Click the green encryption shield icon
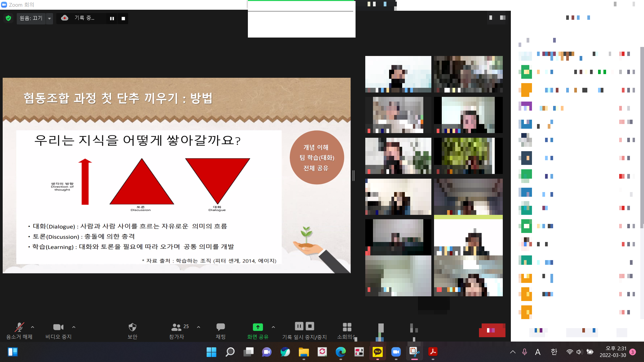Viewport: 644px width, 362px height. (x=8, y=18)
